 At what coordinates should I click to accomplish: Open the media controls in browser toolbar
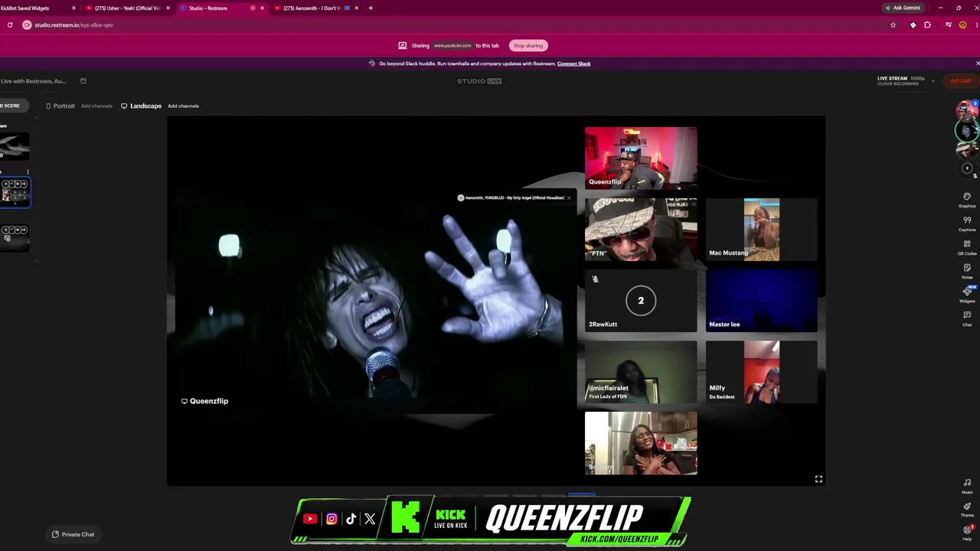click(948, 25)
